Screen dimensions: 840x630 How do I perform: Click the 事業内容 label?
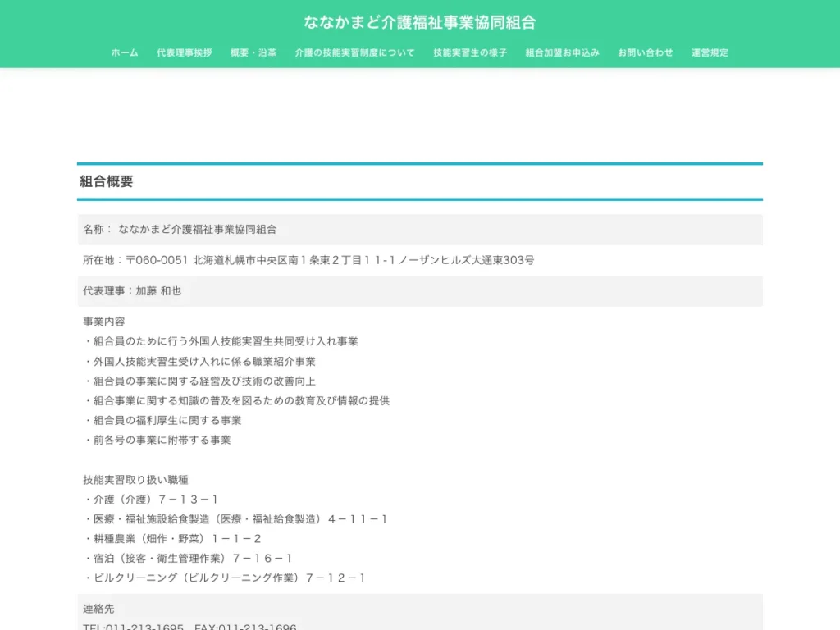click(104, 322)
